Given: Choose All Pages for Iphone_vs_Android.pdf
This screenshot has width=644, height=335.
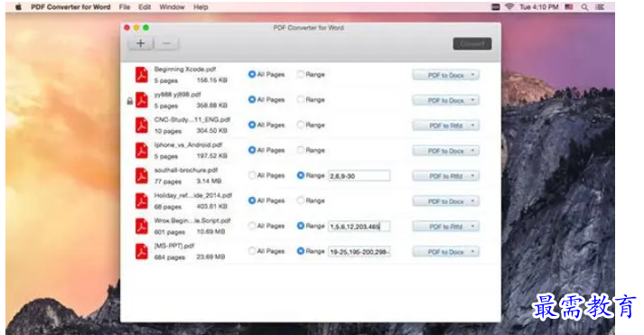Looking at the screenshot, I should click(252, 150).
